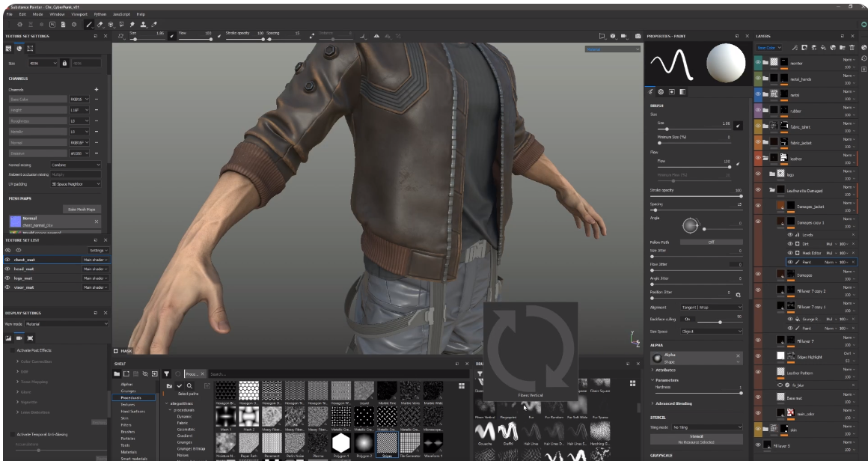This screenshot has width=868, height=461.
Task: Open the Normal mixing dropdown
Action: 75,165
